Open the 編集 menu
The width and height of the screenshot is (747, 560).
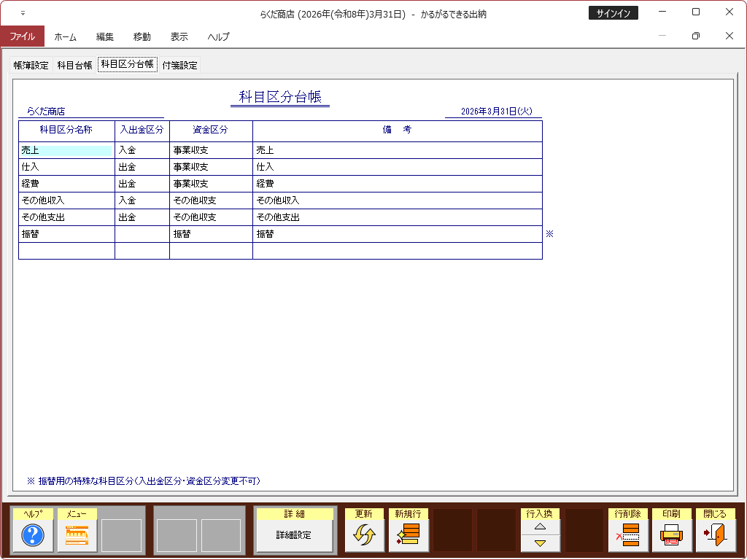pyautogui.click(x=105, y=36)
